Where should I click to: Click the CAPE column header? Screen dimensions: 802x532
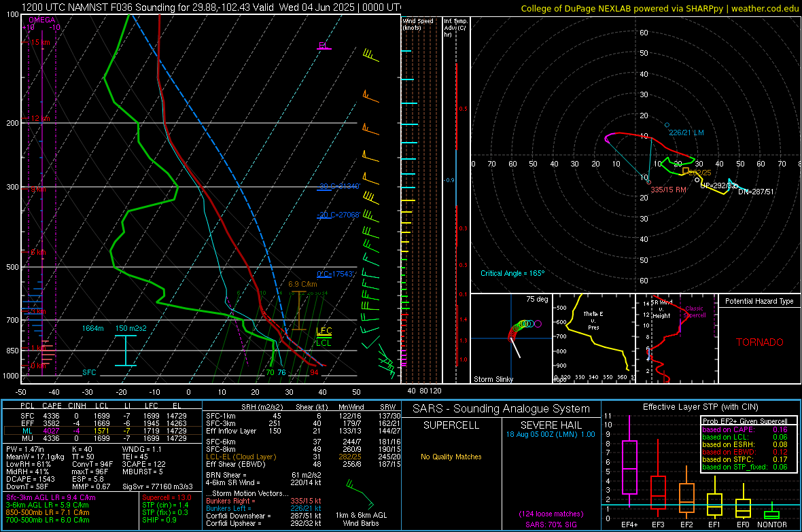click(x=52, y=406)
